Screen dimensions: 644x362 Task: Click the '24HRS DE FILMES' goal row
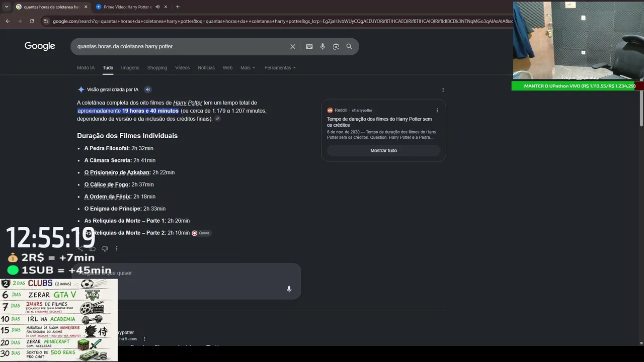point(59,307)
